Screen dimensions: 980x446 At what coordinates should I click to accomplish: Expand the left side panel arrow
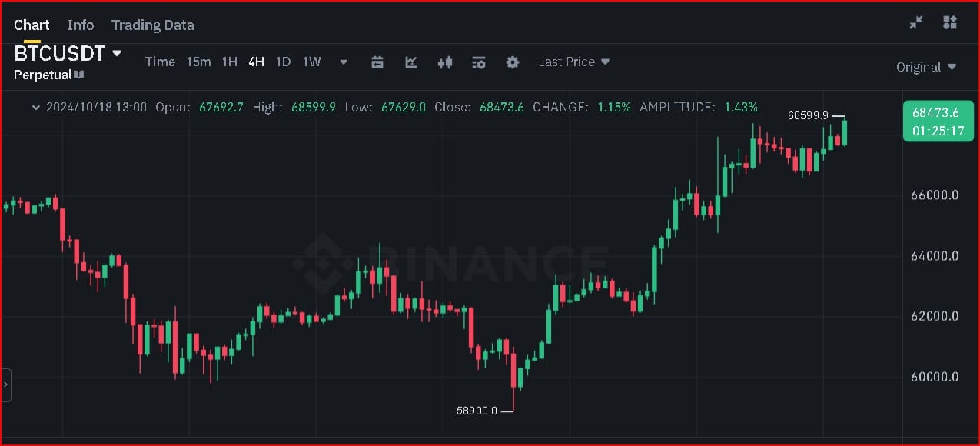coord(6,384)
